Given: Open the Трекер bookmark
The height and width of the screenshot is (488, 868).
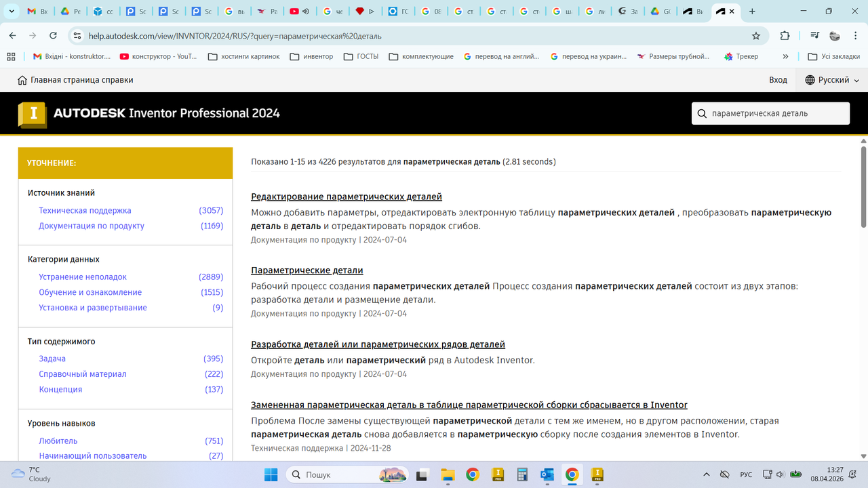Looking at the screenshot, I should click(741, 56).
